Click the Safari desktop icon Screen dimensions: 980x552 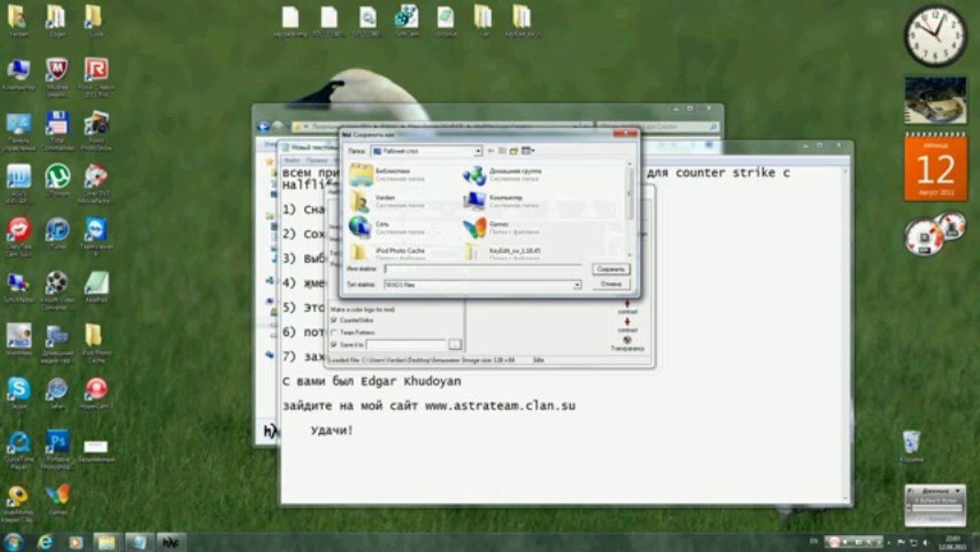coord(57,393)
